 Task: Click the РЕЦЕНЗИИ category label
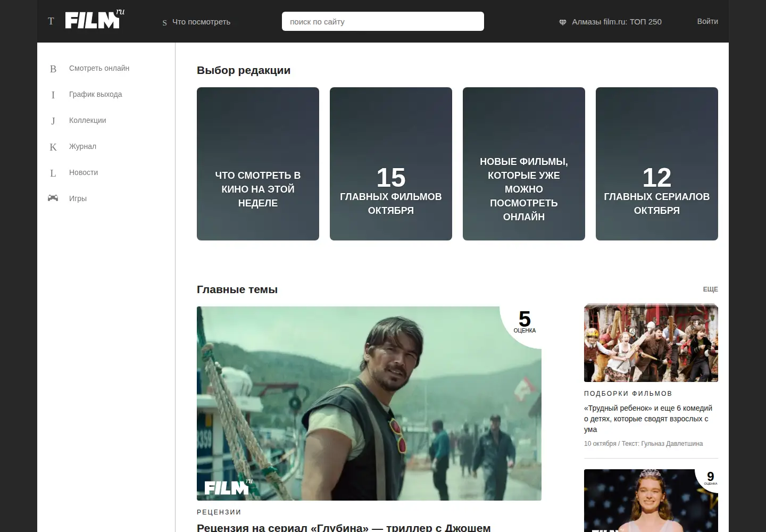click(x=219, y=512)
